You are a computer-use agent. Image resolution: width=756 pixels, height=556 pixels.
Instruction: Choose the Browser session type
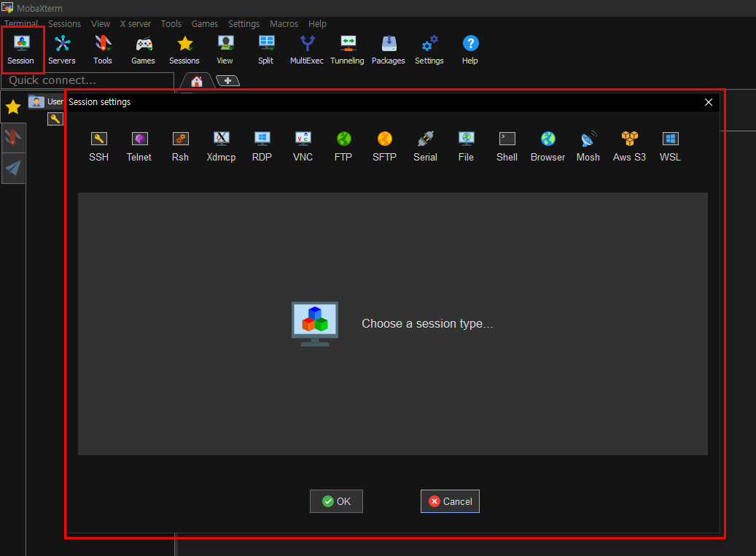pyautogui.click(x=547, y=147)
